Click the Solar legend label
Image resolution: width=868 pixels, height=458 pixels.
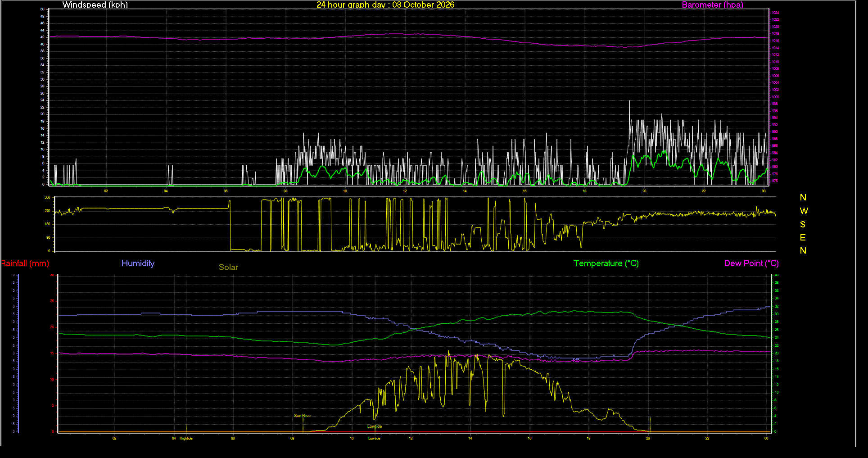point(228,267)
